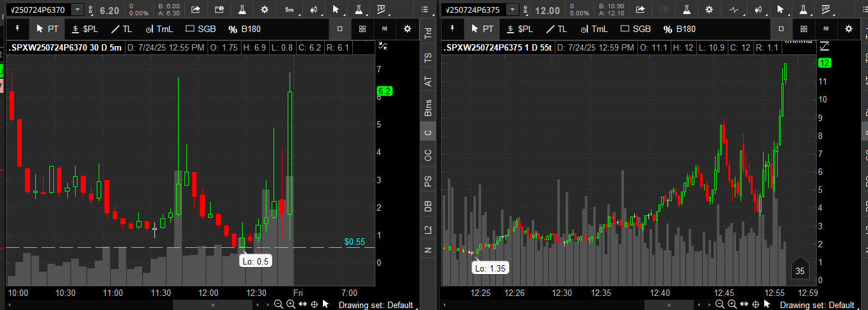Expand the symbol dropdown for V250724P6370
The width and height of the screenshot is (868, 310).
(78, 10)
